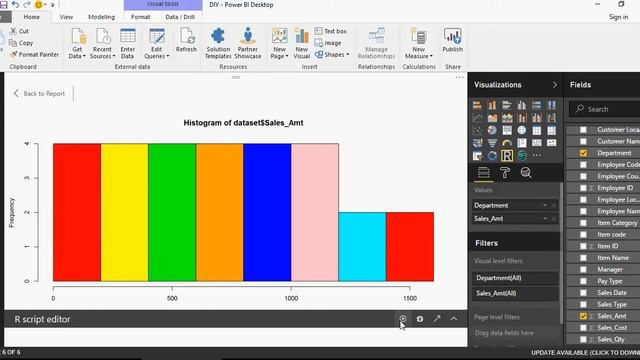Click Back to Report
Image resolution: width=640 pixels, height=360 pixels.
click(x=39, y=93)
